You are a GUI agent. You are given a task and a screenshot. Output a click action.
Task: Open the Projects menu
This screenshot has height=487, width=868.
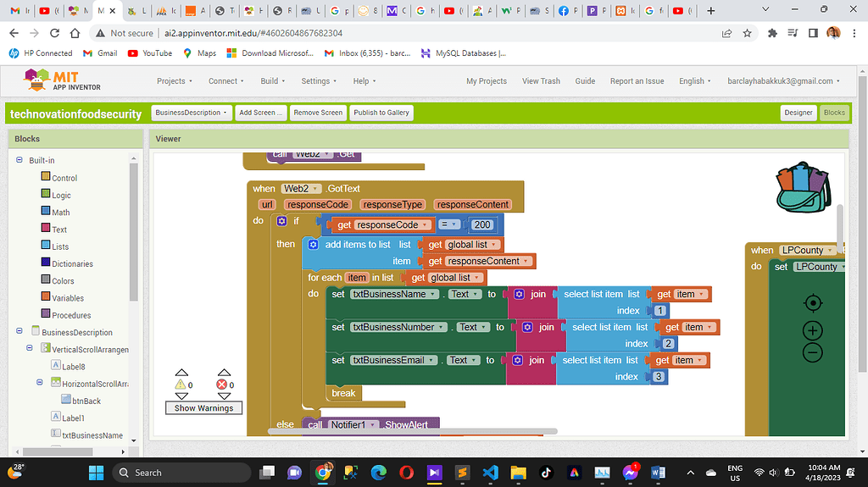[x=175, y=81]
